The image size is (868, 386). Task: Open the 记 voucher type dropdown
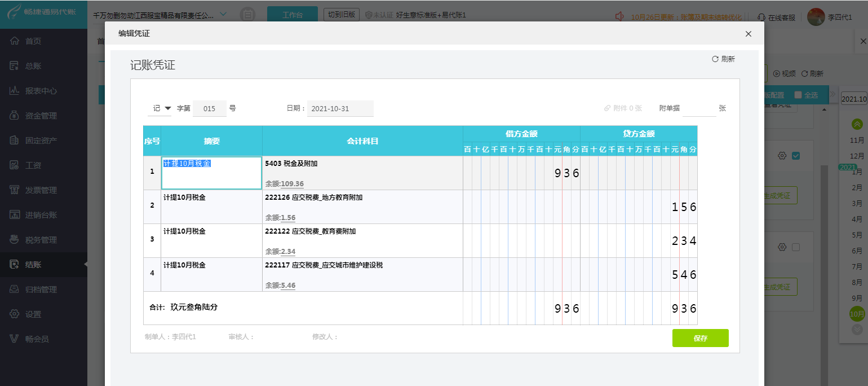[160, 108]
